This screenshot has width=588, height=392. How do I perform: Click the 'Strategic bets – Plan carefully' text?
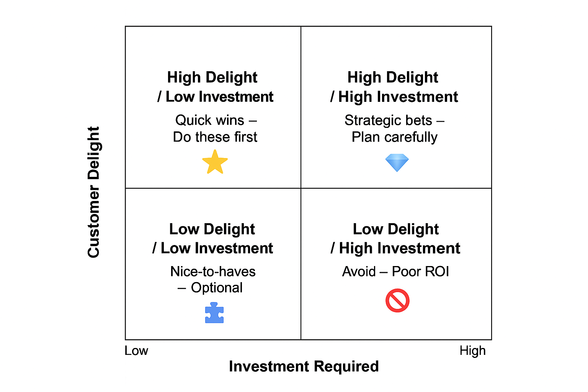[x=394, y=128]
